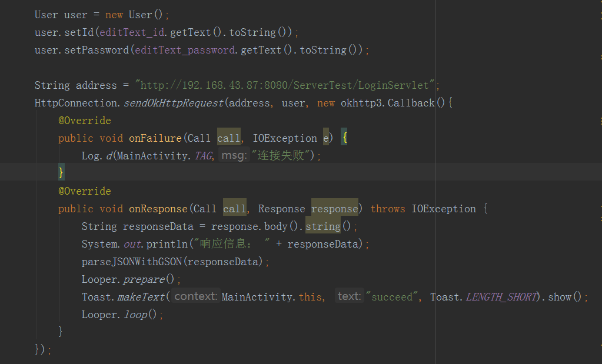Click the 'editText_id' field reference
The height and width of the screenshot is (364, 602).
point(132,32)
